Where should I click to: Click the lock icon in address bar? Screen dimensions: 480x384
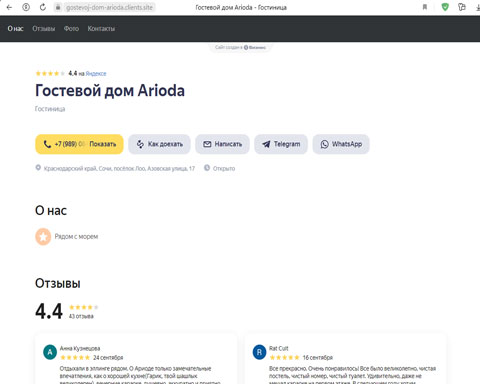(58, 7)
